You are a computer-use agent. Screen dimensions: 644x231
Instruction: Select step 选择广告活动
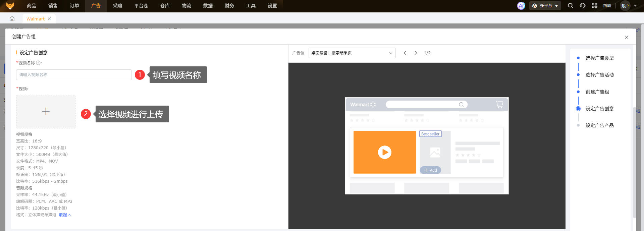click(599, 75)
